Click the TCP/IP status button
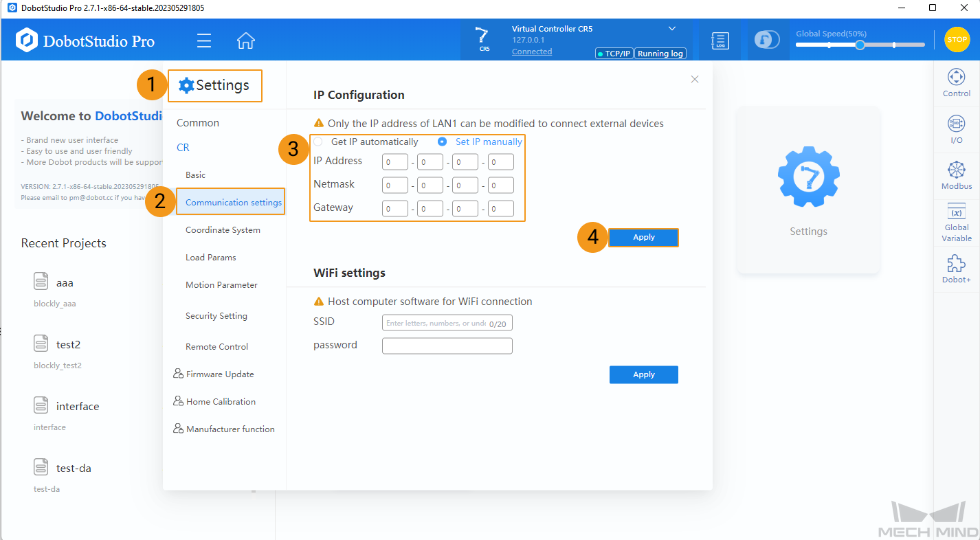This screenshot has height=540, width=980. (614, 54)
